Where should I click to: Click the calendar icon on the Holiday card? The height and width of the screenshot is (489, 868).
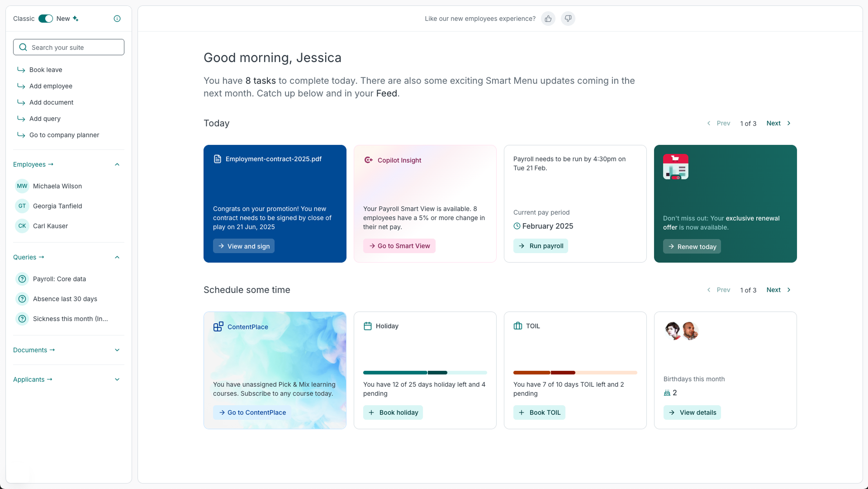(x=368, y=326)
